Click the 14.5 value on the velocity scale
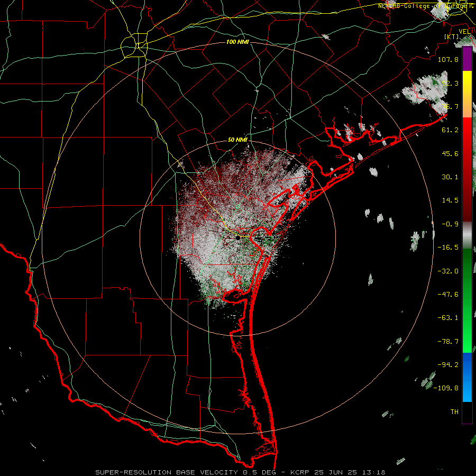 point(450,200)
